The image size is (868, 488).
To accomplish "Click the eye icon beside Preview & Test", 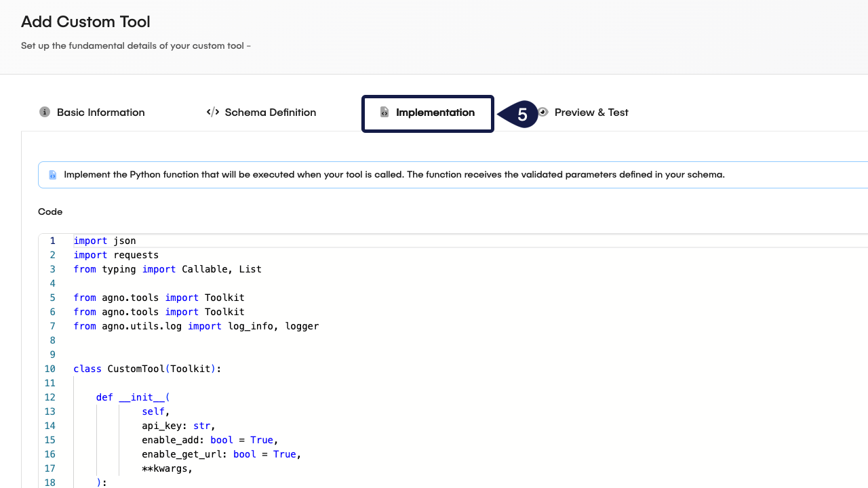I will [543, 112].
